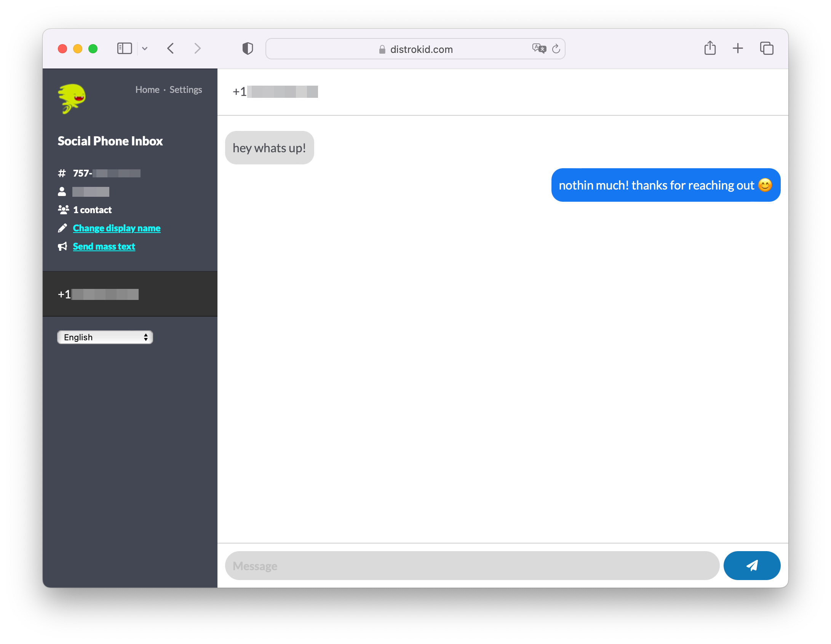This screenshot has width=831, height=644.
Task: Click the Change display name link
Action: [x=117, y=228]
